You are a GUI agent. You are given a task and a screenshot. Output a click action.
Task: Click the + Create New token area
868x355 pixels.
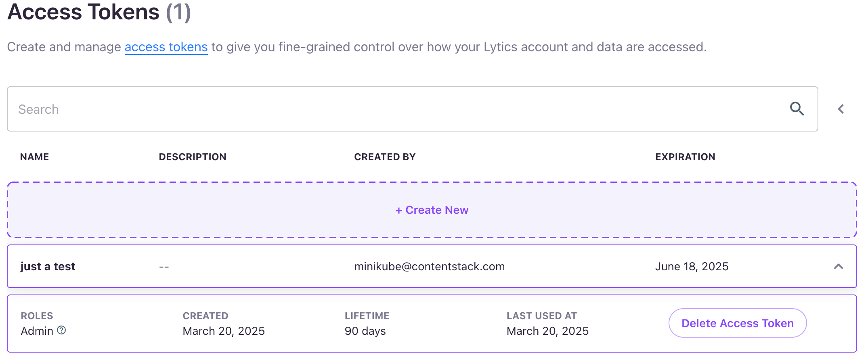pyautogui.click(x=432, y=210)
